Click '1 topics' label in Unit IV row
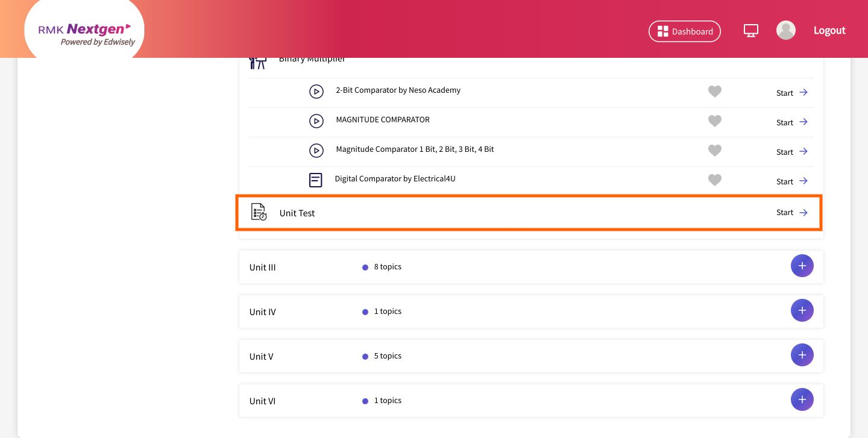The image size is (868, 438). (x=388, y=311)
